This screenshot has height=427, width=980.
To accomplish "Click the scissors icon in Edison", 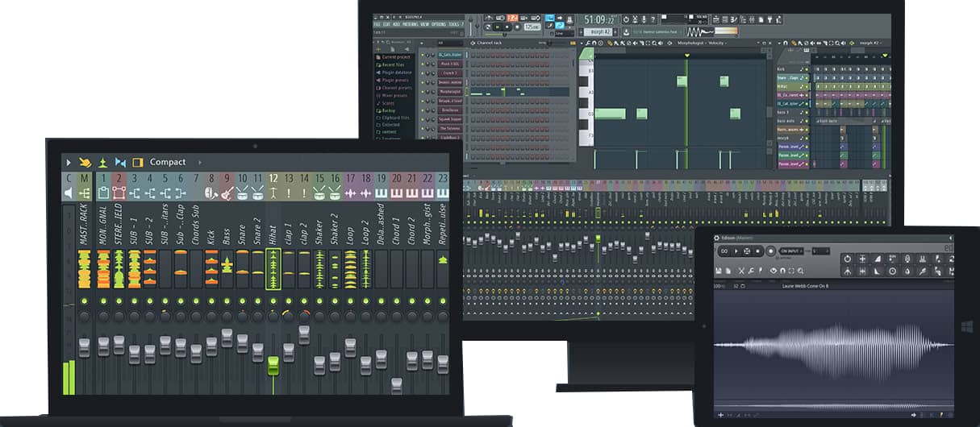I will click(740, 271).
